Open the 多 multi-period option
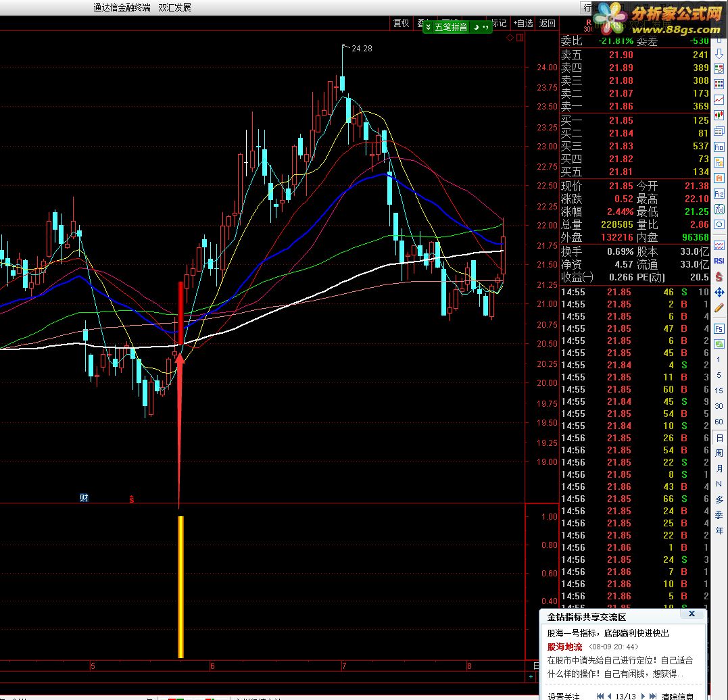This screenshot has height=700, width=728. tap(719, 499)
